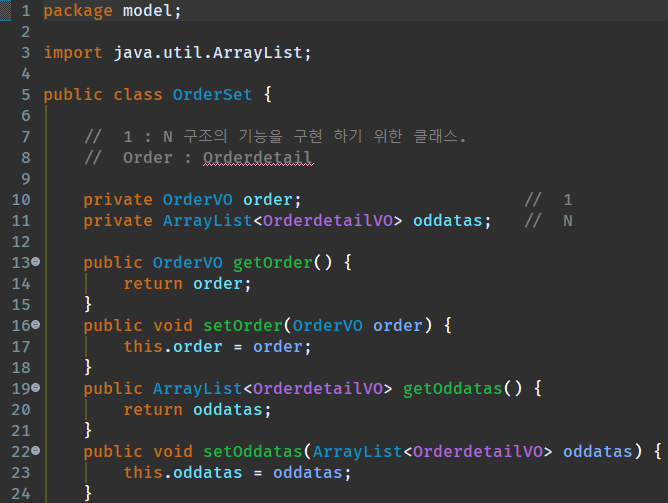Collapse the setOrder method fold at line 16
The height and width of the screenshot is (503, 668).
click(36, 325)
